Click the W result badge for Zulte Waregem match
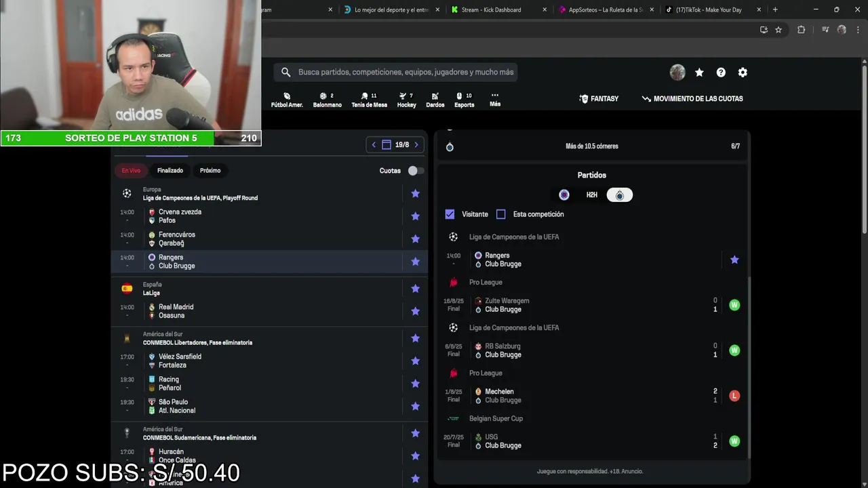Image resolution: width=868 pixels, height=488 pixels. point(734,305)
